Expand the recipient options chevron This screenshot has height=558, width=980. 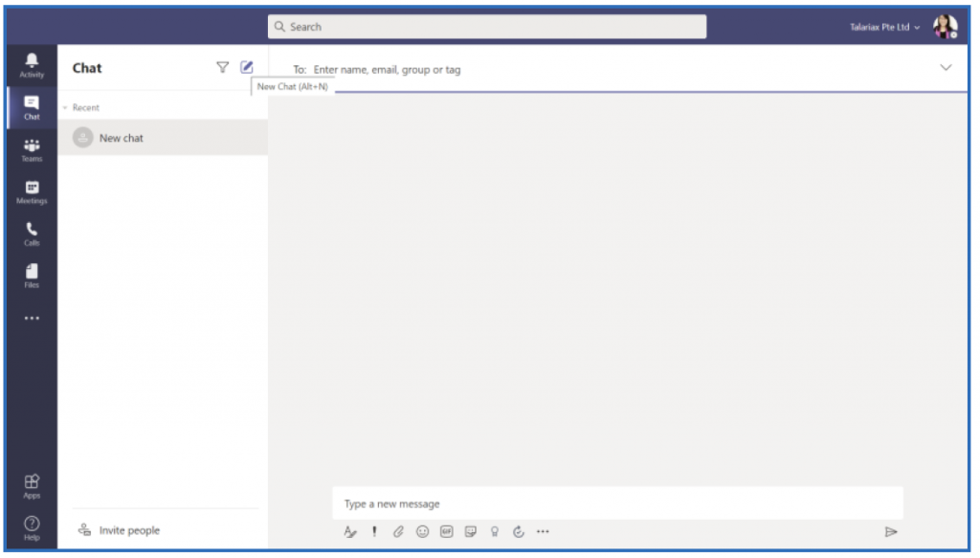(x=946, y=67)
